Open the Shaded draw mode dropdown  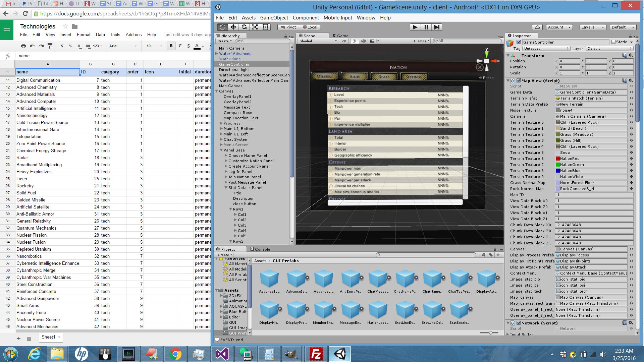tap(318, 41)
